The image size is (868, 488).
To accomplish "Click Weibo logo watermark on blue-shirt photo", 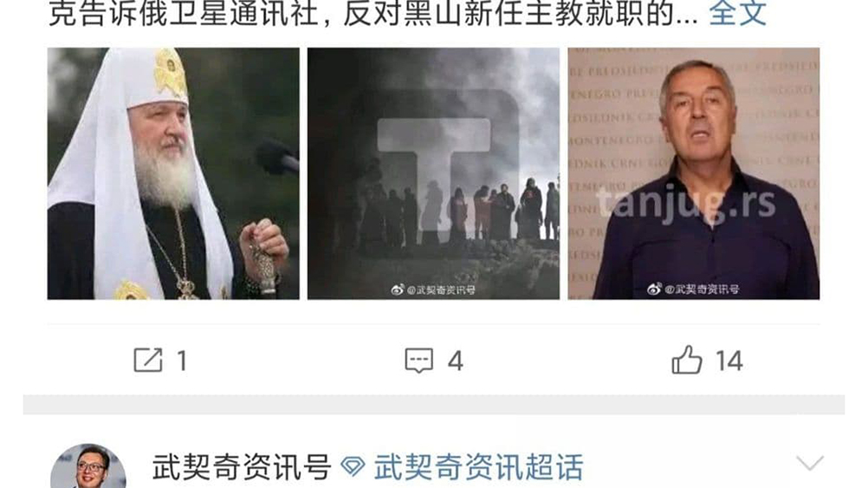I will coord(654,289).
